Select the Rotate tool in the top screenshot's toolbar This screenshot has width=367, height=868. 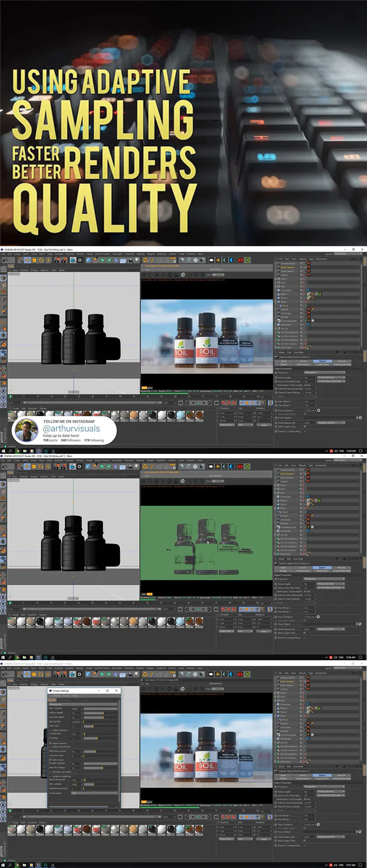[41, 260]
